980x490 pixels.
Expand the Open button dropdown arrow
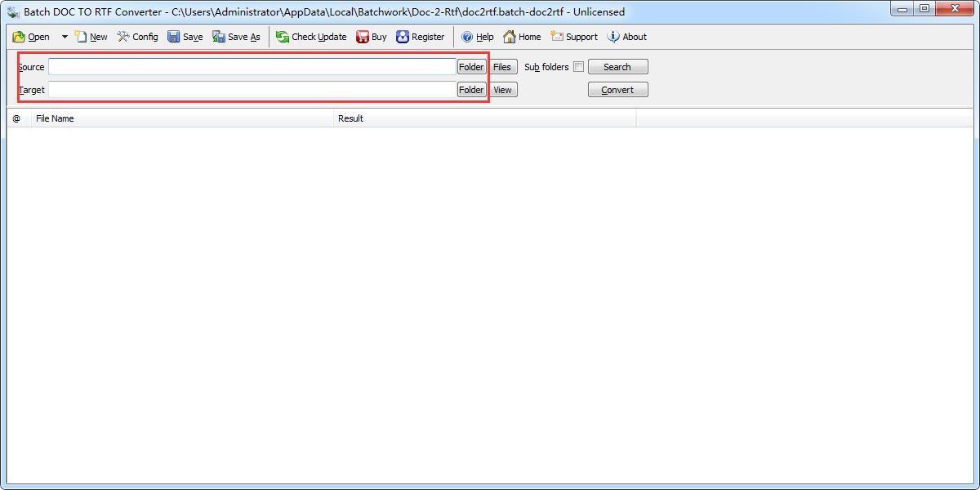tap(65, 37)
